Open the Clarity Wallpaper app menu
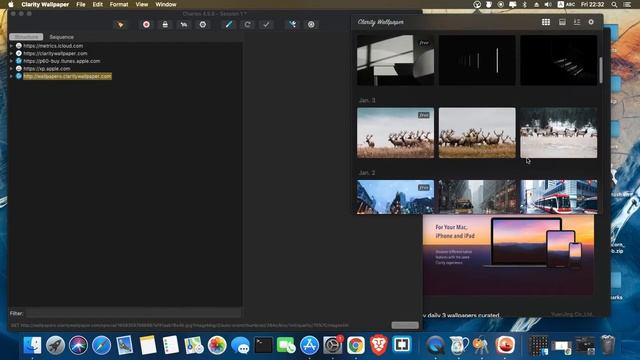The height and width of the screenshot is (360, 640). coord(45,4)
